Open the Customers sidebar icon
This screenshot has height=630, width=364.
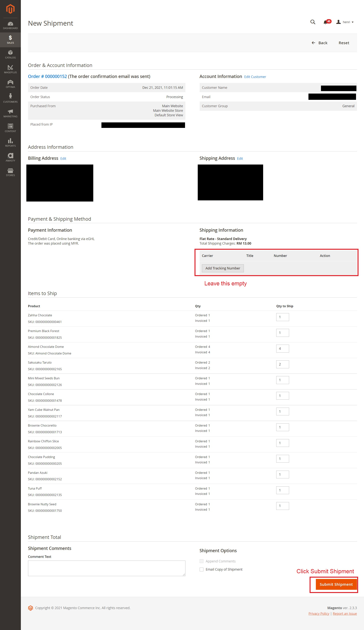(x=10, y=98)
